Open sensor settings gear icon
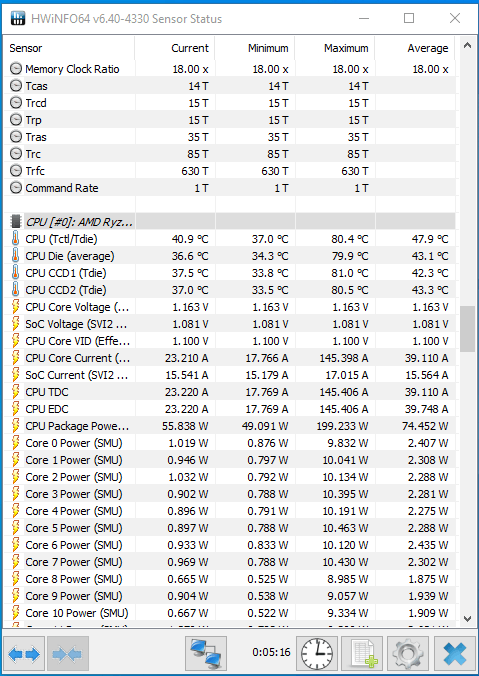The height and width of the screenshot is (676, 479). pyautogui.click(x=408, y=654)
